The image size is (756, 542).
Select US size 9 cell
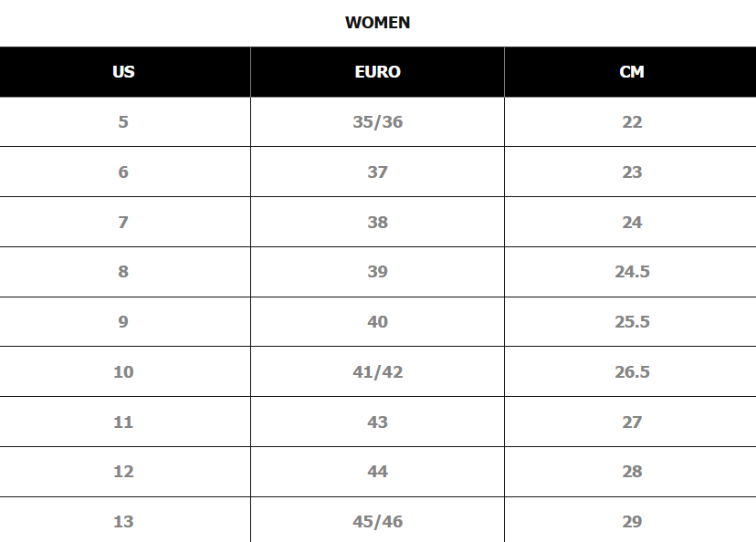(125, 322)
